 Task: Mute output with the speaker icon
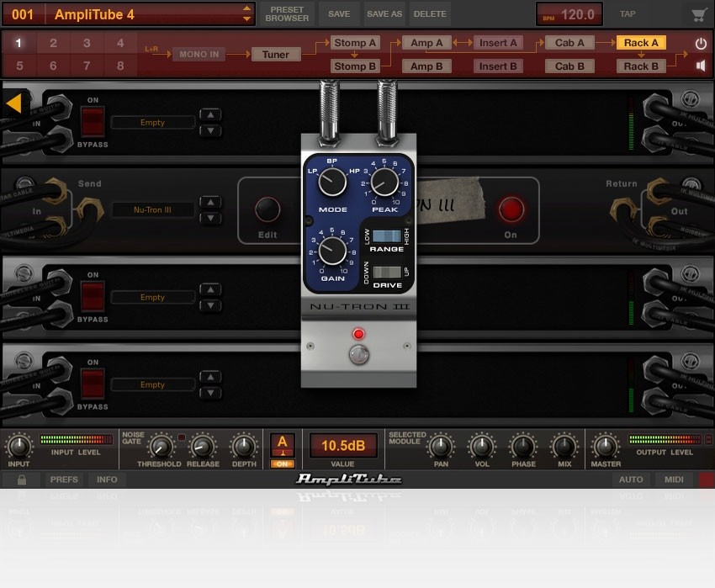[x=701, y=66]
